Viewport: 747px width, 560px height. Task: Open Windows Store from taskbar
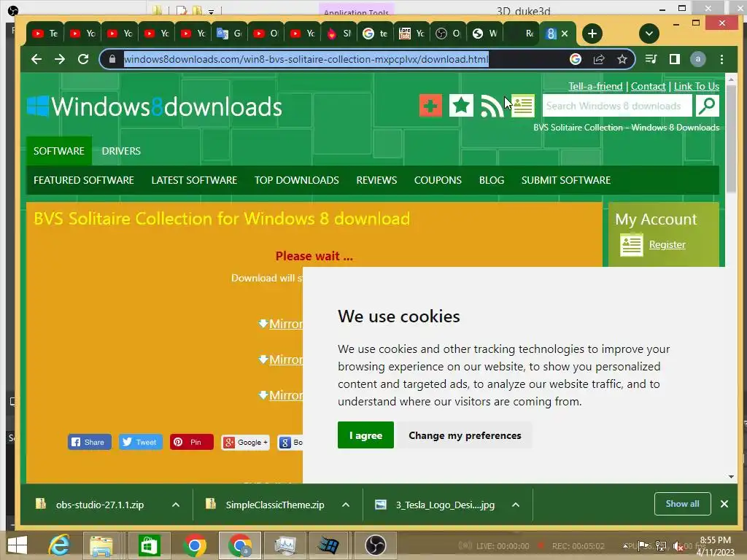pos(149,545)
